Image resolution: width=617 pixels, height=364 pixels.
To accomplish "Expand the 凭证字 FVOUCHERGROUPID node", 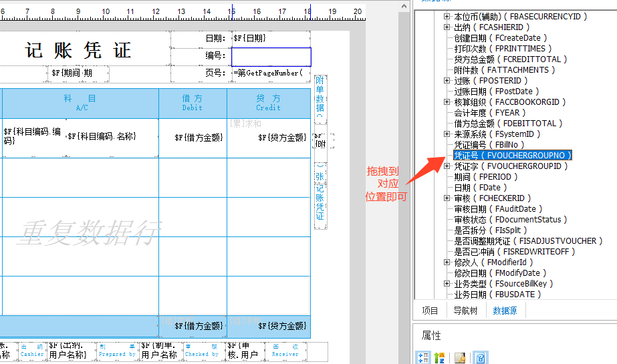I will coord(447,166).
